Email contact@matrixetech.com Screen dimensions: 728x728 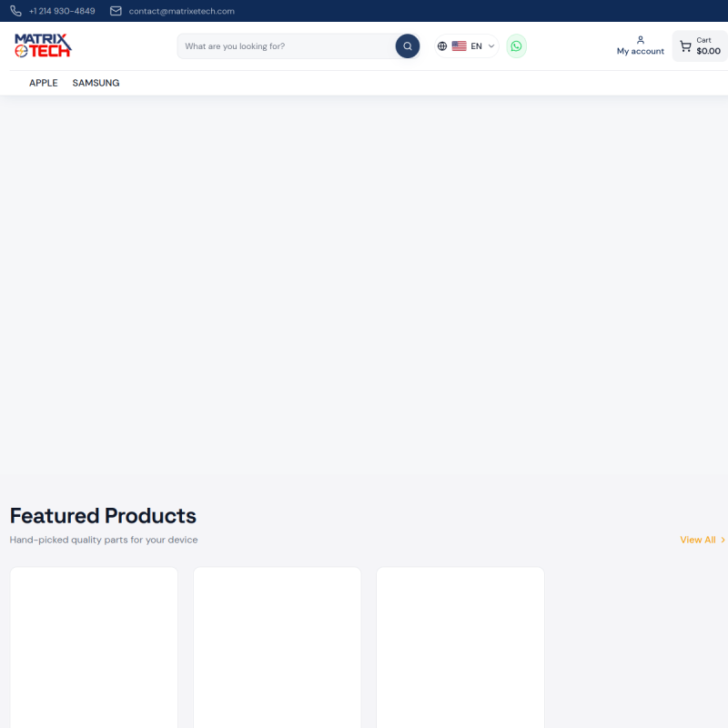181,10
